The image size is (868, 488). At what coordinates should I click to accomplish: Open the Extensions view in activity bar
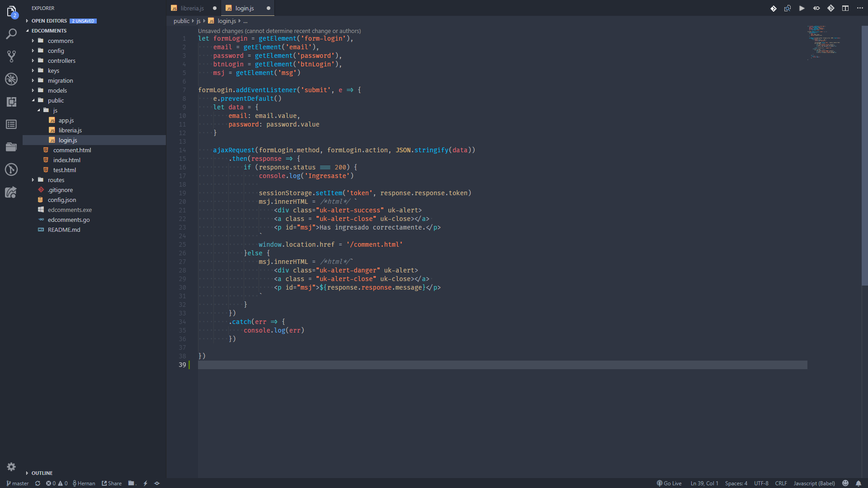(11, 102)
